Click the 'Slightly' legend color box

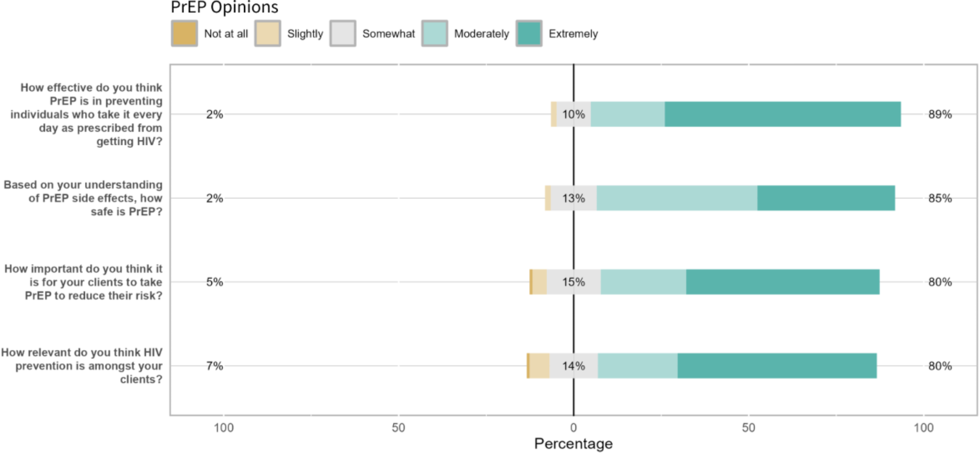coord(267,34)
